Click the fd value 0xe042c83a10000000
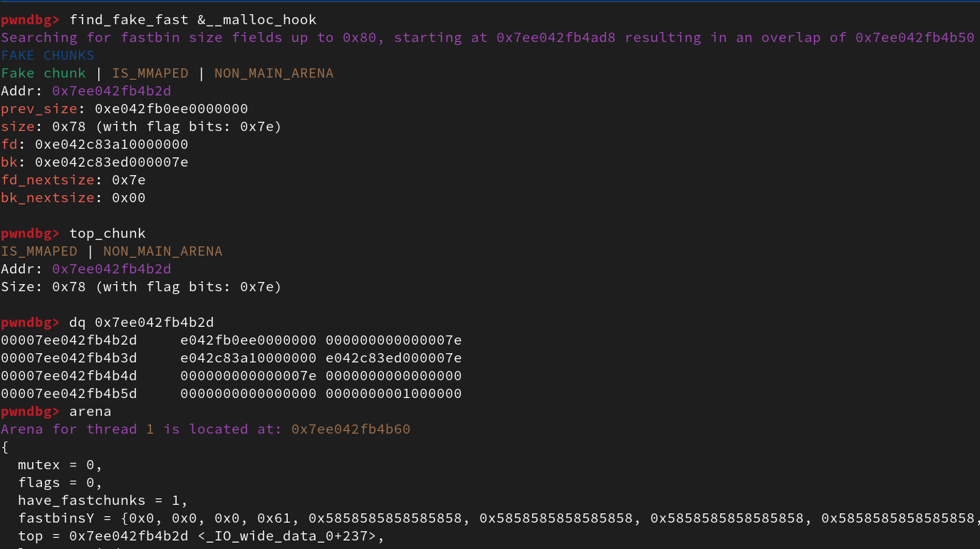 click(111, 145)
